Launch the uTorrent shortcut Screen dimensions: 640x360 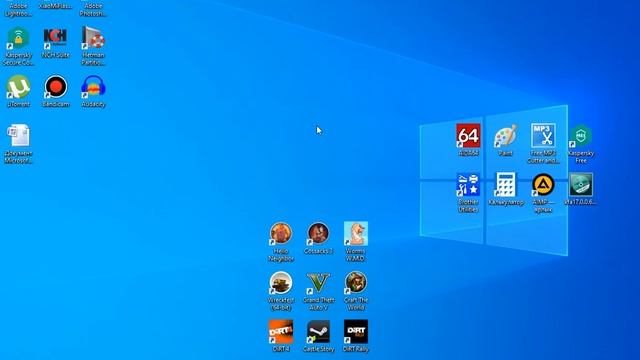[x=18, y=87]
